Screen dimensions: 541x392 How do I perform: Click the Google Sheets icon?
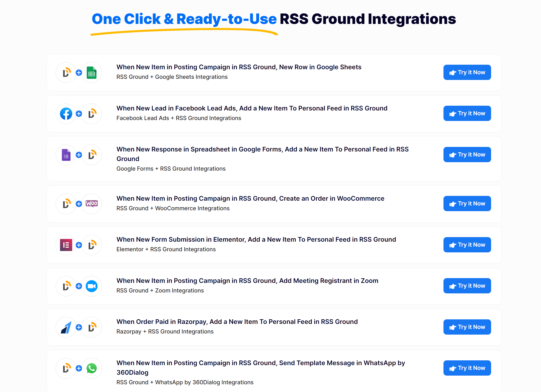92,72
